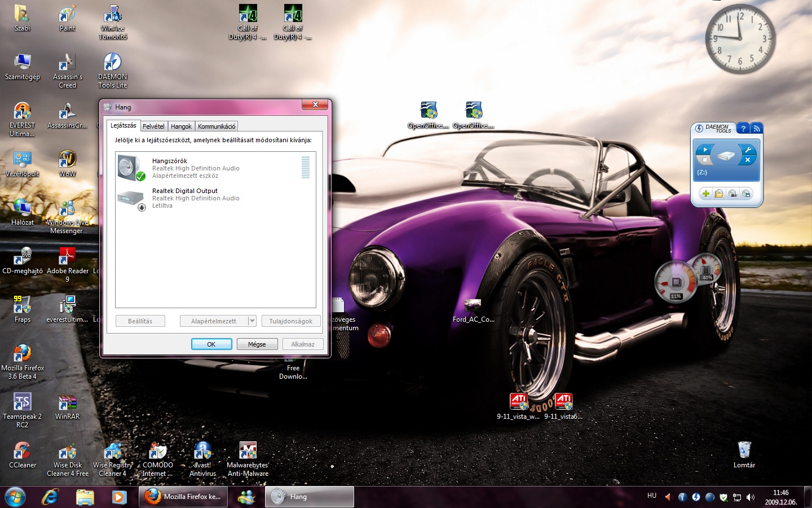This screenshot has width=812, height=508.
Task: Open DAEMON Tools gadget wrench settings
Action: point(748,150)
